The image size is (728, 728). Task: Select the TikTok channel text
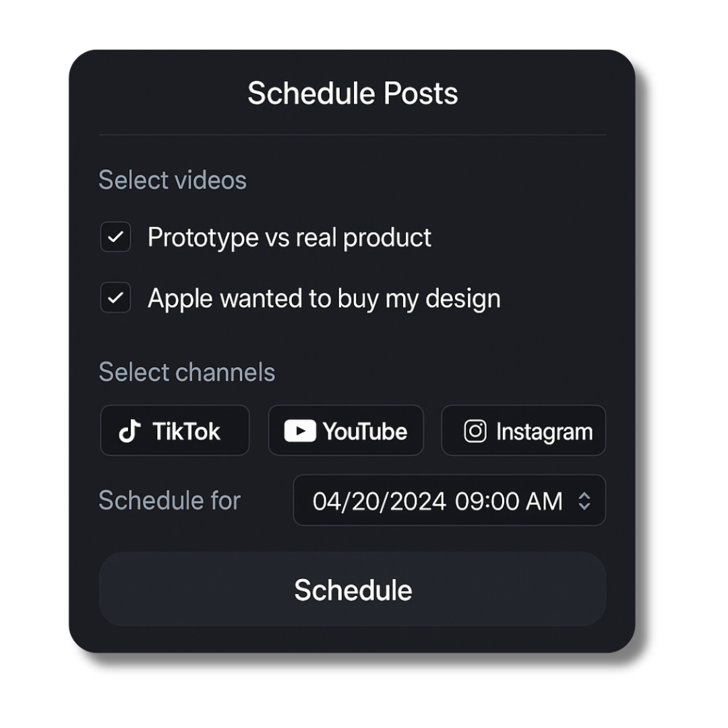tap(186, 431)
